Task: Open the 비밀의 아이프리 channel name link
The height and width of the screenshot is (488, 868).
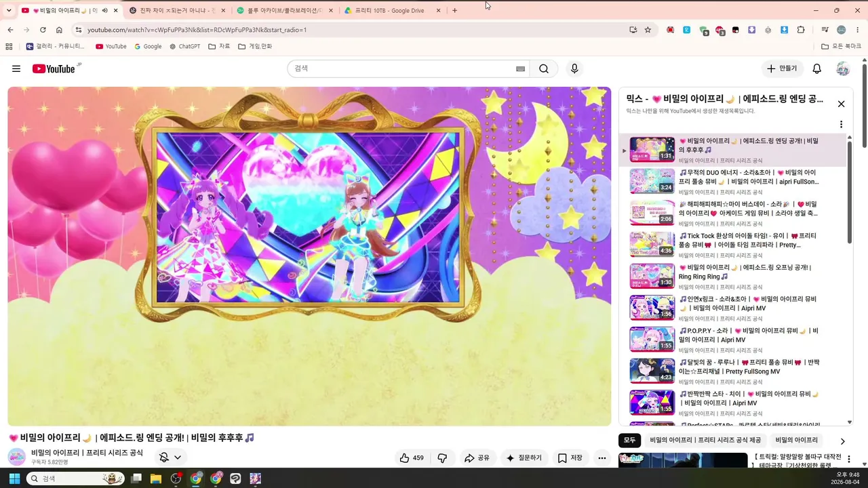Action: click(x=87, y=453)
